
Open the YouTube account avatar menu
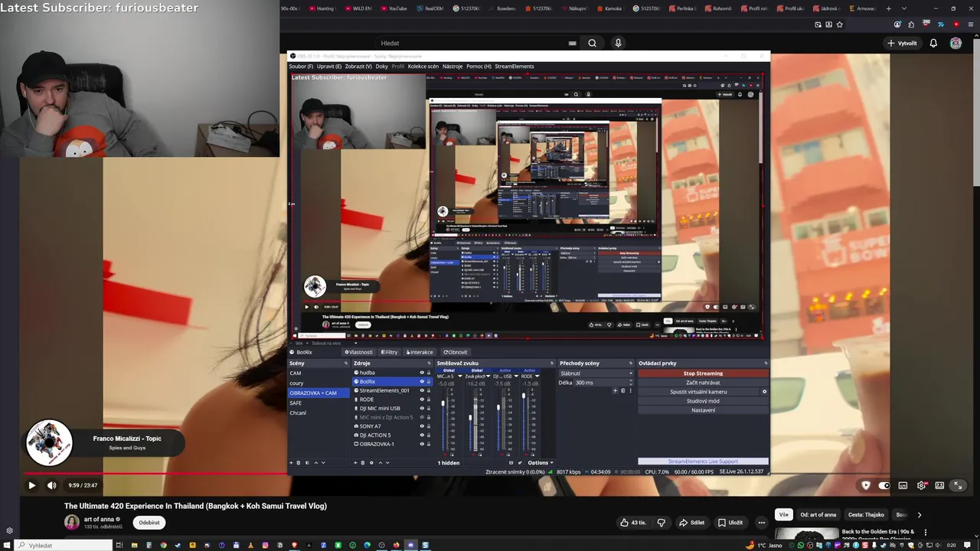coord(955,43)
